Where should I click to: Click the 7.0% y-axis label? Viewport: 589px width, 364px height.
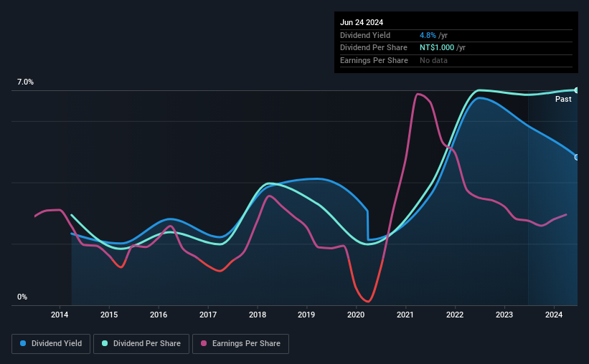coord(25,82)
